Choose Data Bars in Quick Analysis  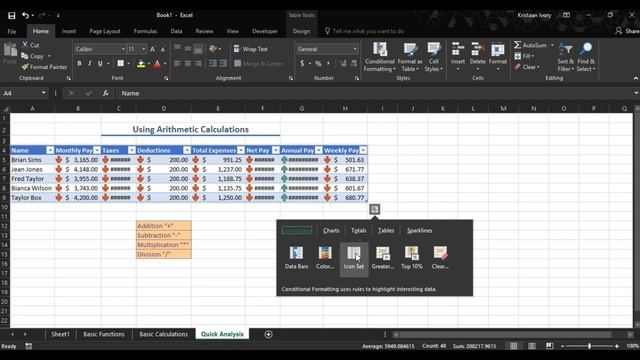coord(296,258)
